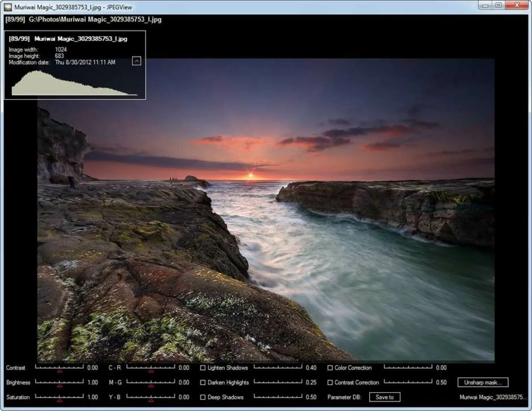
Task: Click the Lighten Shadows amount slider
Action: point(278,367)
